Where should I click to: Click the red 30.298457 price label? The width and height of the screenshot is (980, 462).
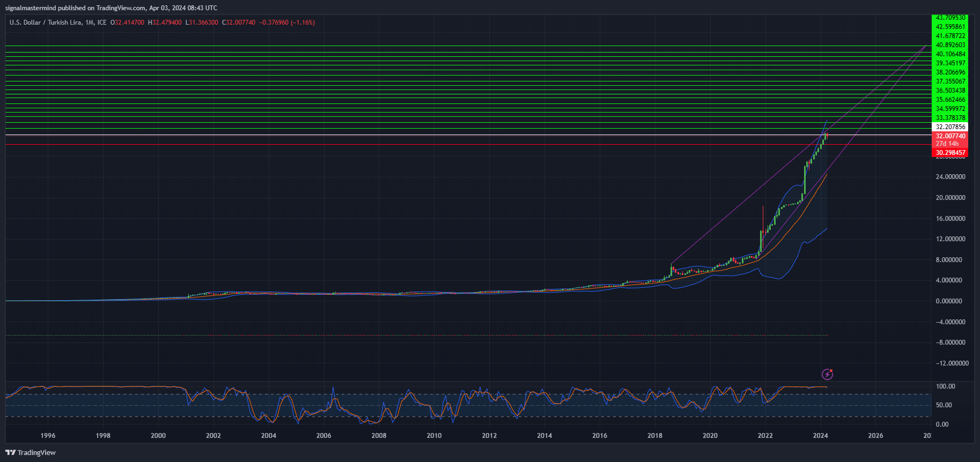coord(950,153)
